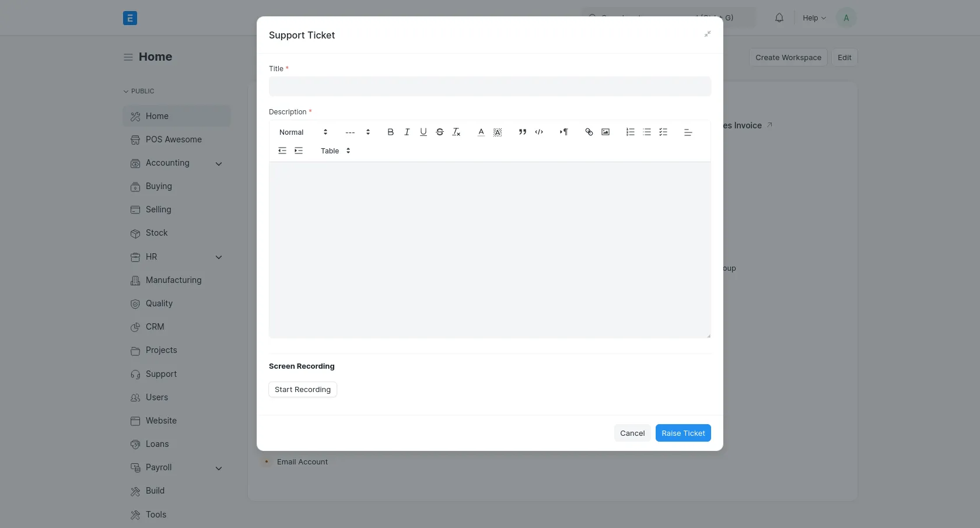Insert an image into the description
The height and width of the screenshot is (528, 980).
[x=605, y=132]
